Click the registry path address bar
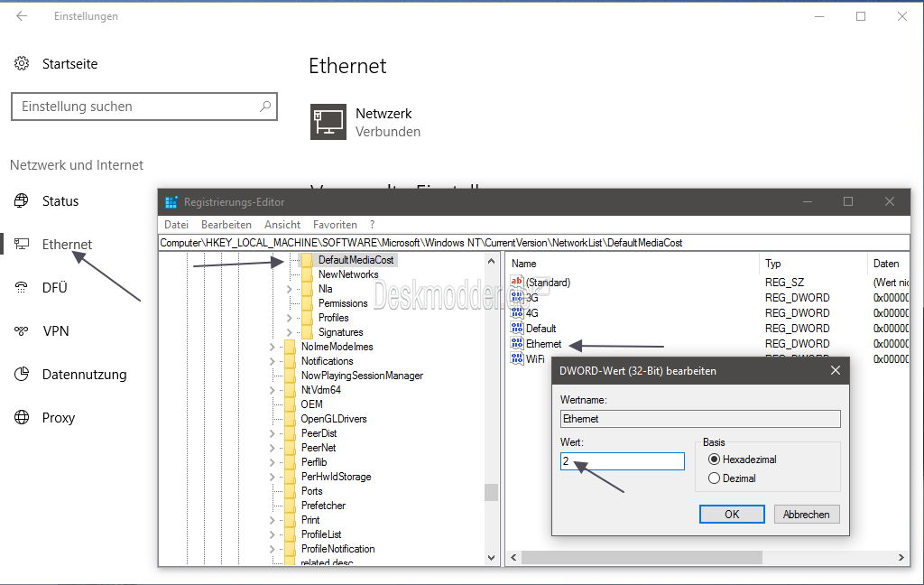The image size is (924, 585). [534, 242]
